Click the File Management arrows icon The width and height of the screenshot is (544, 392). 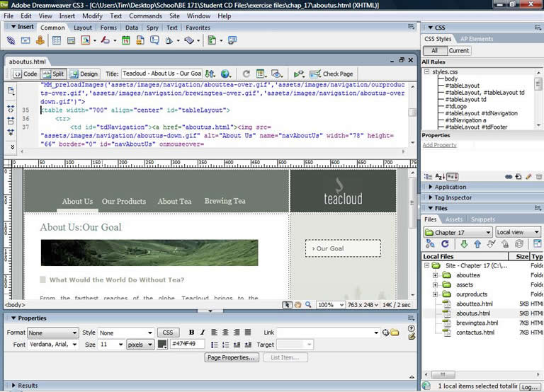pyautogui.click(x=210, y=74)
